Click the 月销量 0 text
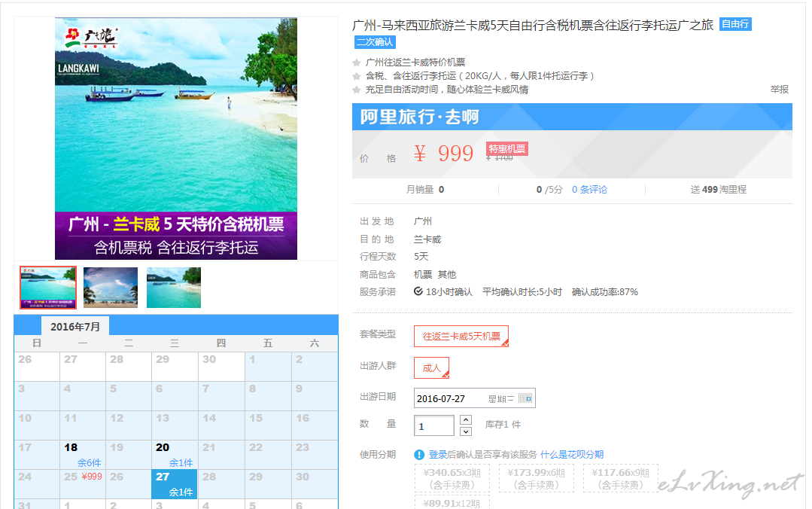The height and width of the screenshot is (509, 812). 425,190
